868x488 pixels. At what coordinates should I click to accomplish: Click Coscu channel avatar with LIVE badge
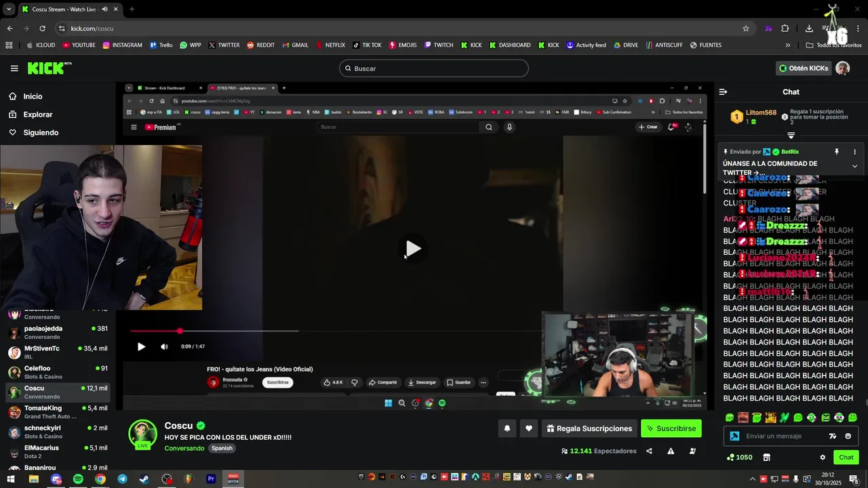tap(143, 434)
